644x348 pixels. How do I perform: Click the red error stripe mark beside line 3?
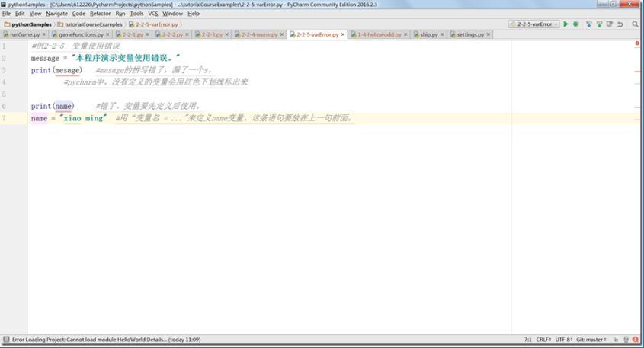coord(637,72)
